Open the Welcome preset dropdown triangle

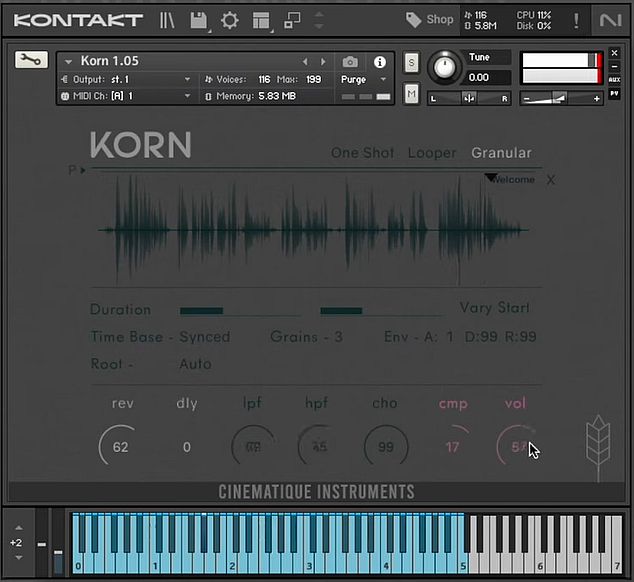[491, 178]
